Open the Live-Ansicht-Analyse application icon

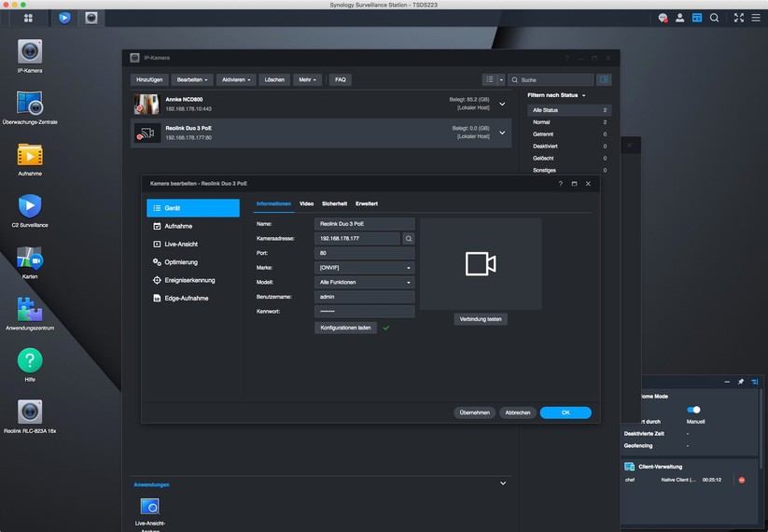[150, 507]
